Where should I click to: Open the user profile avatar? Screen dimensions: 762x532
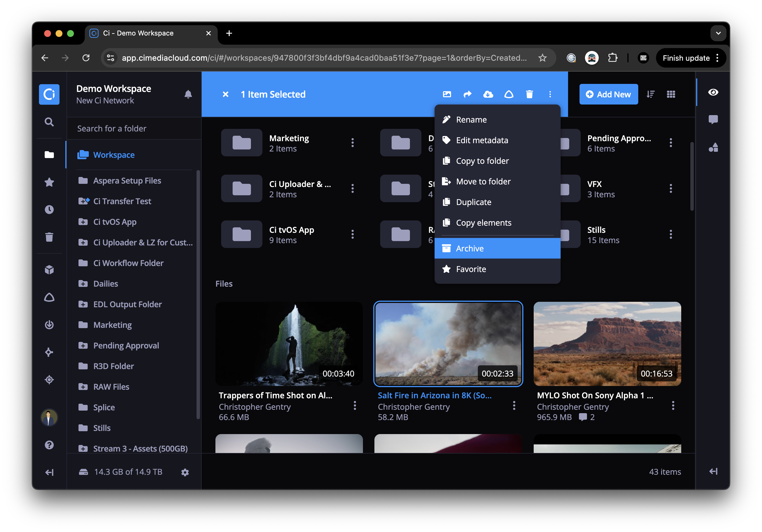tap(49, 417)
